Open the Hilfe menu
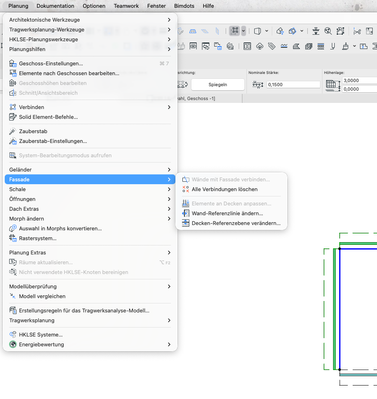The height and width of the screenshot is (399, 377). pos(208,6)
